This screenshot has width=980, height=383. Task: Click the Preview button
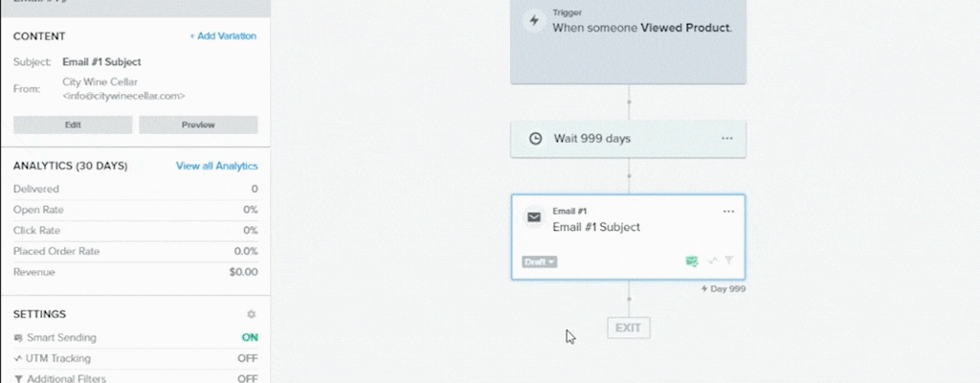(198, 124)
